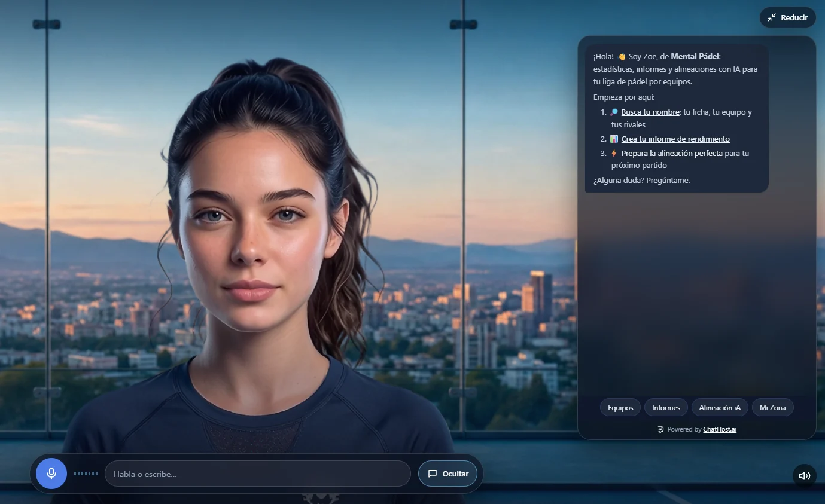Click the Reducir button
This screenshot has height=504, width=825.
click(788, 17)
